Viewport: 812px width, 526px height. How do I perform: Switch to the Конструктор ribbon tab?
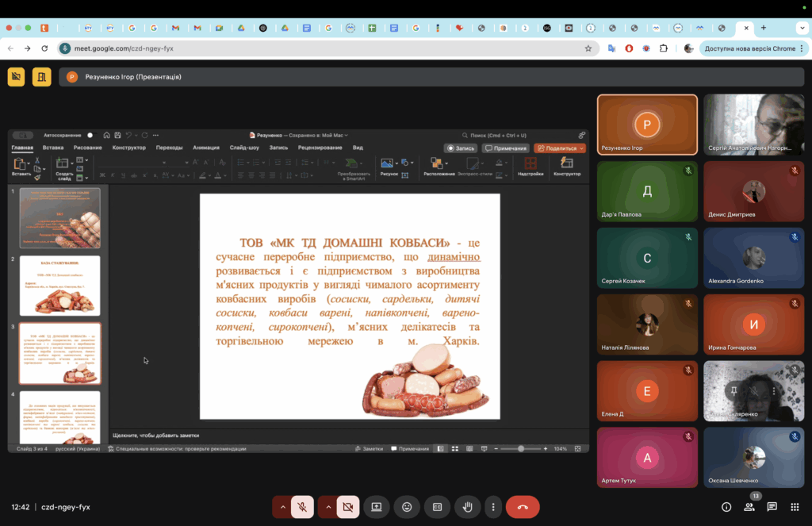coord(129,148)
